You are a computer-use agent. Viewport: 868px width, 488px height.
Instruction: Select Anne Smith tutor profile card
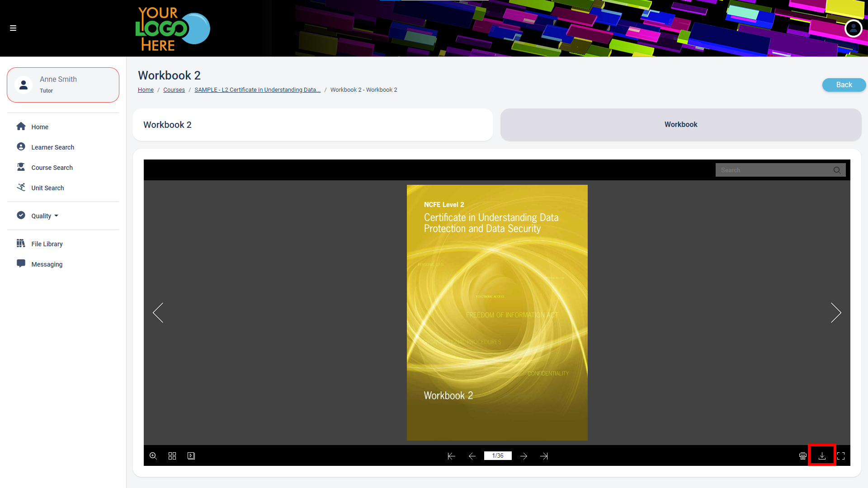point(63,85)
